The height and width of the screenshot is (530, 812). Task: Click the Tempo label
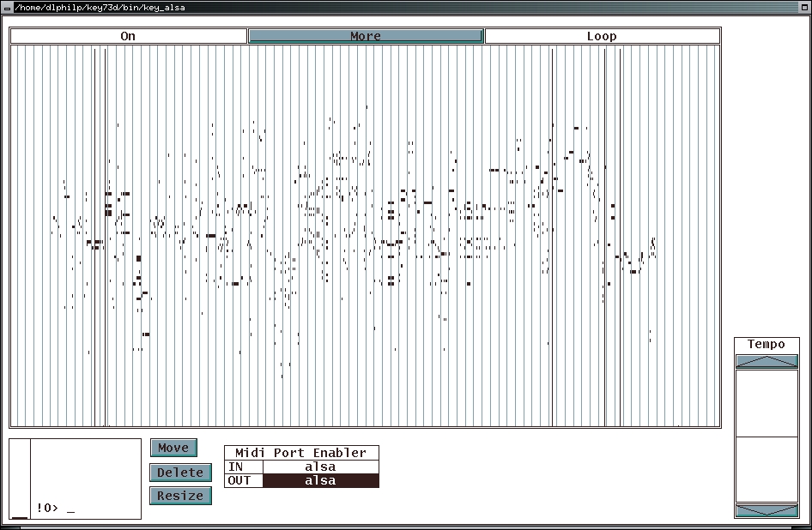click(767, 345)
